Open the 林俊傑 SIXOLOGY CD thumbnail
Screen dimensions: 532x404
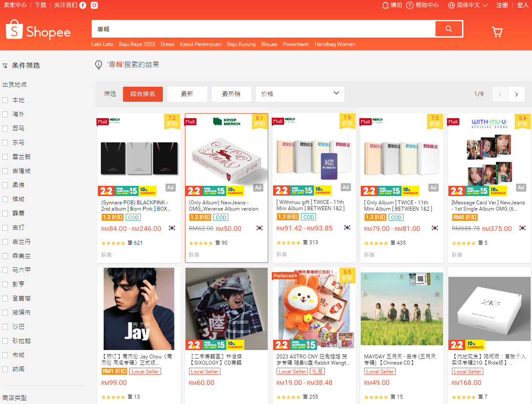(227, 309)
